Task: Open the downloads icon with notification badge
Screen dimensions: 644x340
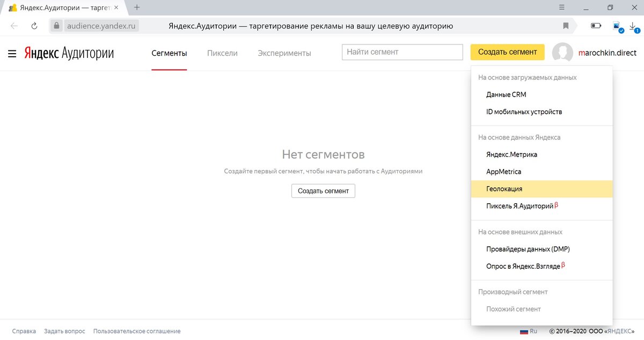Action: pos(633,25)
